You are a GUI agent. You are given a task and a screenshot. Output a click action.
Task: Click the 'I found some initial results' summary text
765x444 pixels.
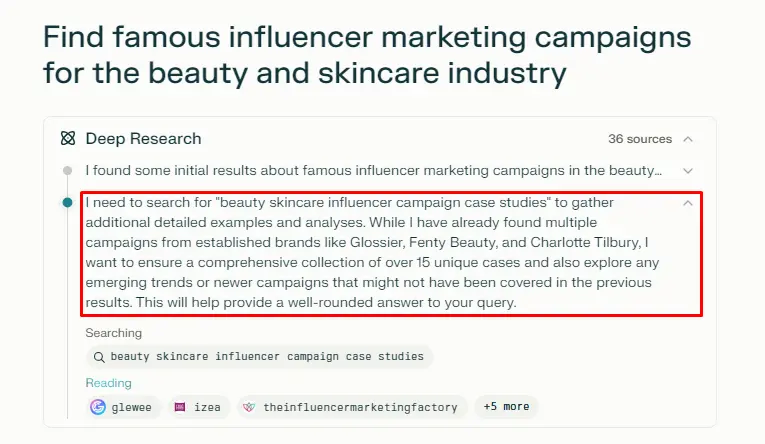(373, 171)
